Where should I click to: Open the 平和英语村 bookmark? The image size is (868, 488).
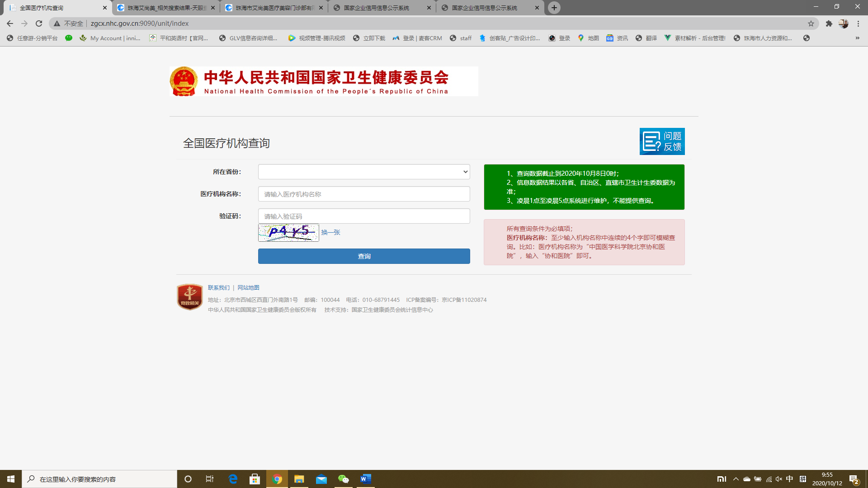pos(179,38)
